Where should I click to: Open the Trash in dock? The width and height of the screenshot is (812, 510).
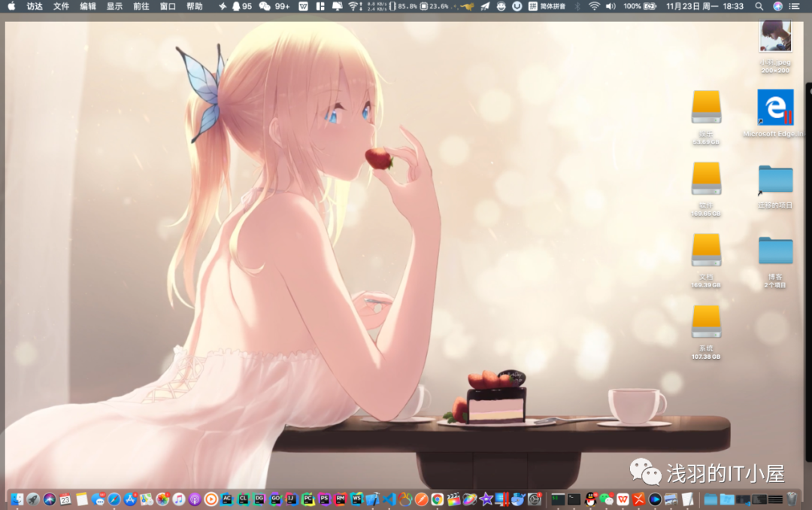point(791,499)
